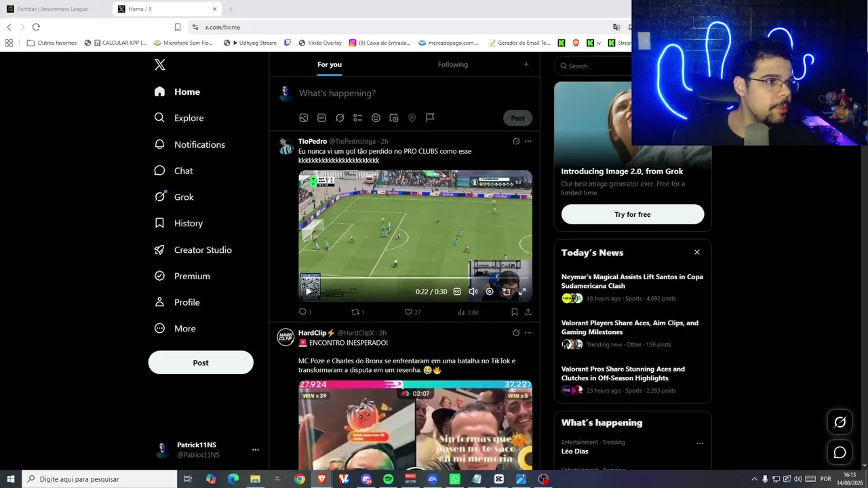Expand the More menu in sidebar
868x488 pixels.
(175, 329)
